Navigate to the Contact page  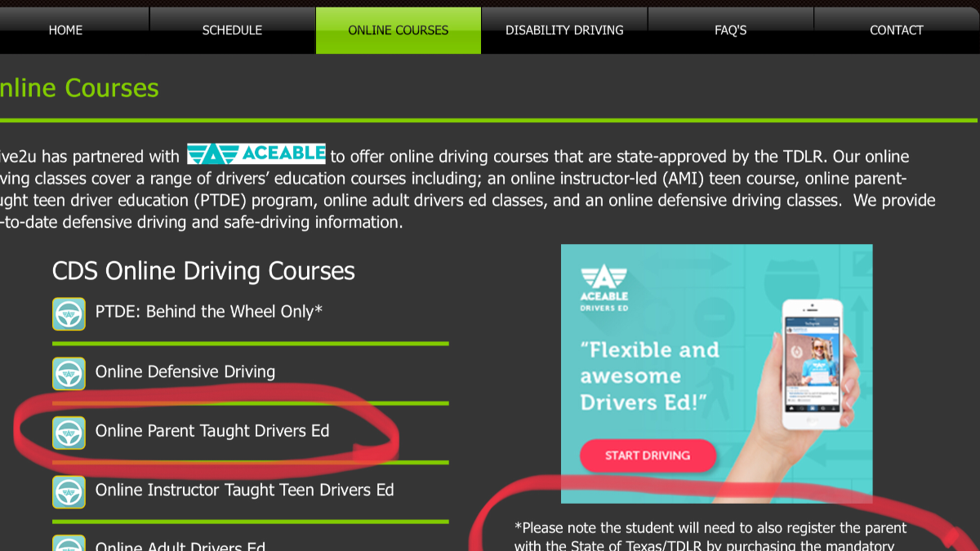[897, 30]
